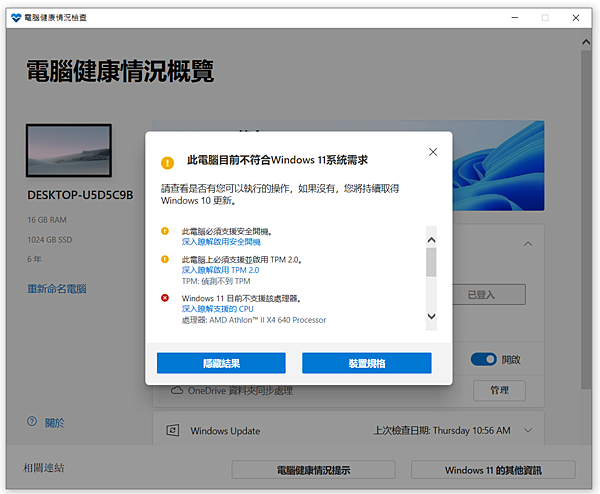The image size is (600, 494).
Task: Click the Windows 11 wallpaper banner image
Action: [x=498, y=166]
